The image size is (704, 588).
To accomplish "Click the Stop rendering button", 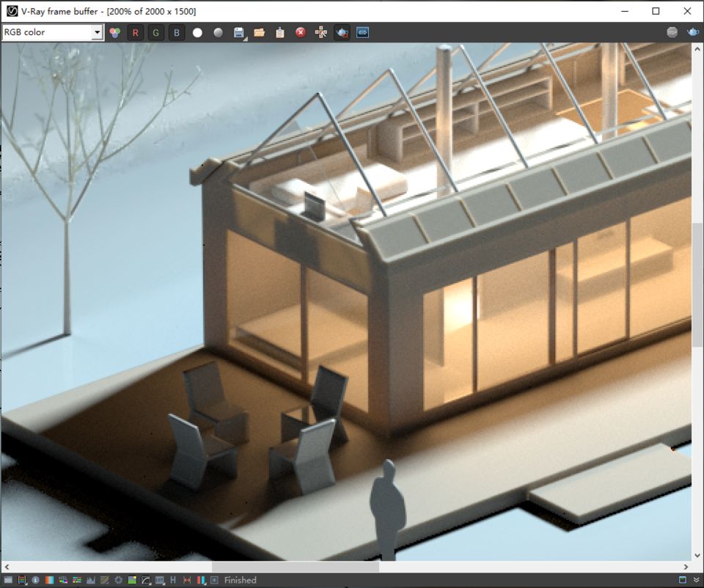I will point(672,32).
